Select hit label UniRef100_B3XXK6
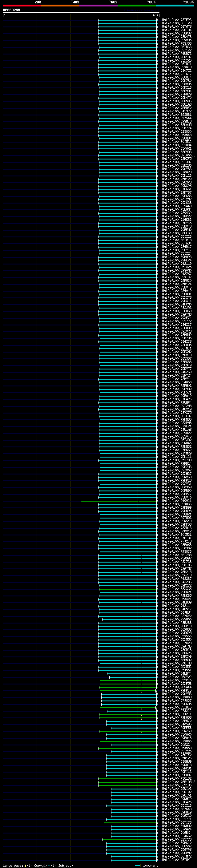 coord(177,589)
